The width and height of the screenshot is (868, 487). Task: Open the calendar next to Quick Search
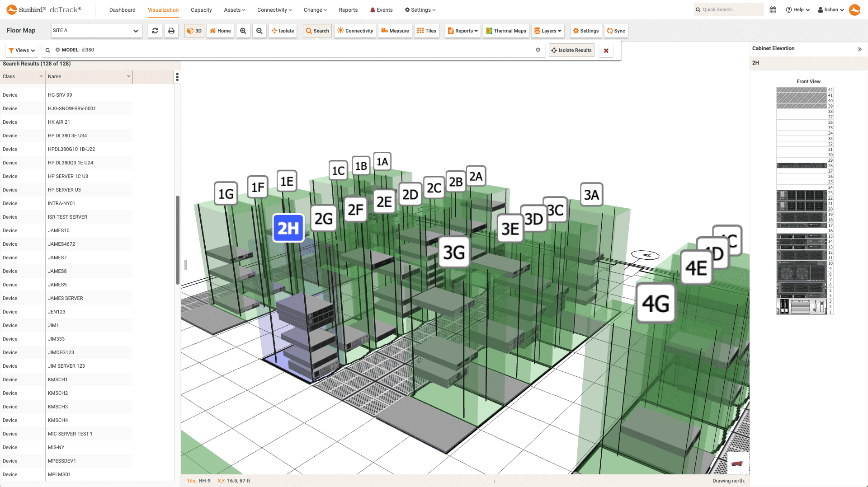[773, 9]
